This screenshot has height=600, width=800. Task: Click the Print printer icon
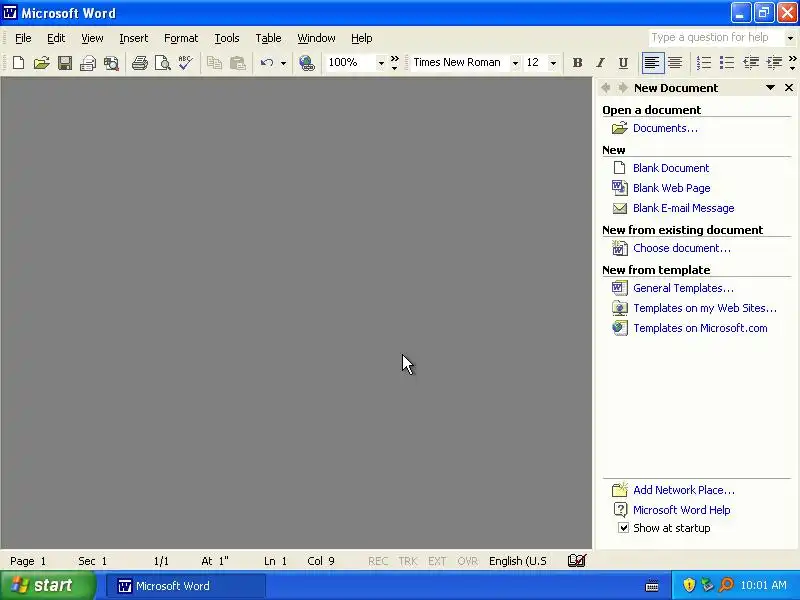pyautogui.click(x=140, y=63)
